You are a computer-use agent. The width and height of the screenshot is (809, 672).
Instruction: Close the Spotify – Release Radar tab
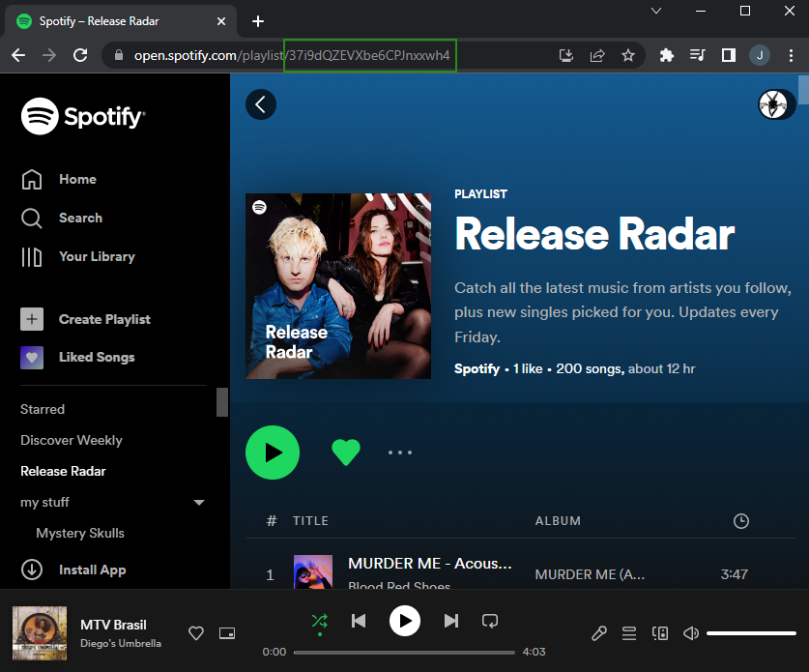pos(221,21)
